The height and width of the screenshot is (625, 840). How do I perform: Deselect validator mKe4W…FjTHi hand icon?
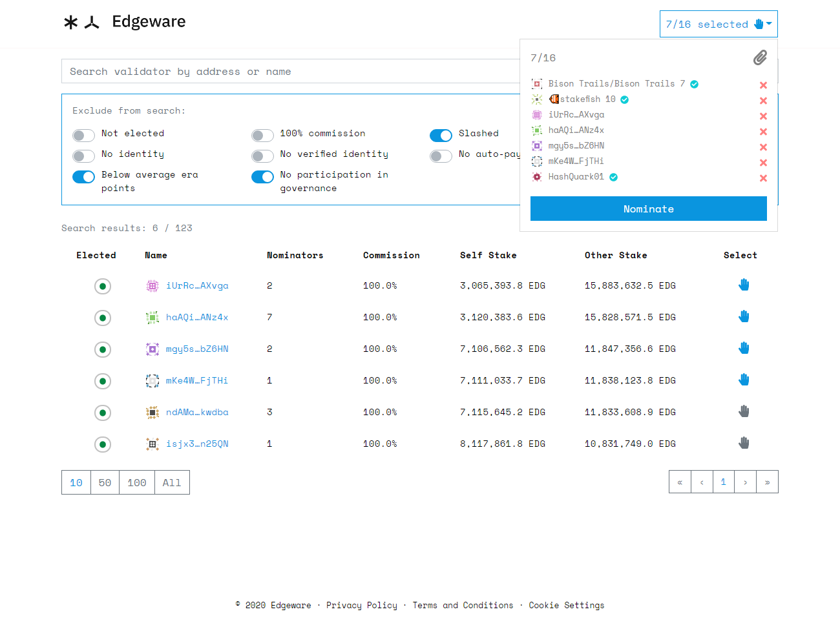(x=744, y=380)
